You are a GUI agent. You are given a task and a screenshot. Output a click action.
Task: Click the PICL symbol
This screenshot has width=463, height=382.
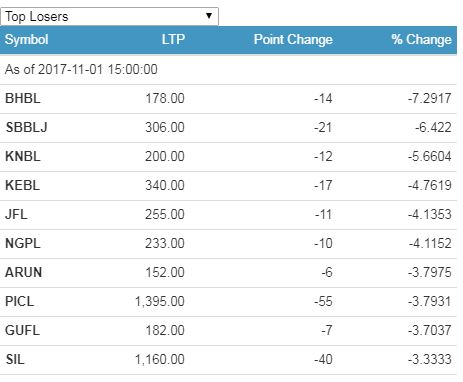coord(19,301)
